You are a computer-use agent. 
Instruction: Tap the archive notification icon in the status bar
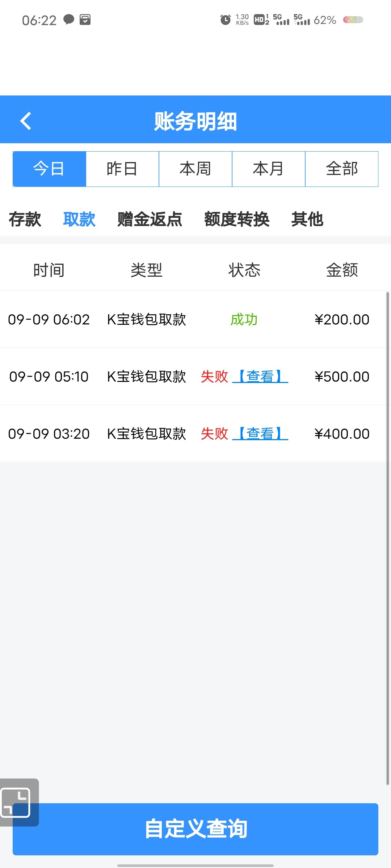(85, 20)
